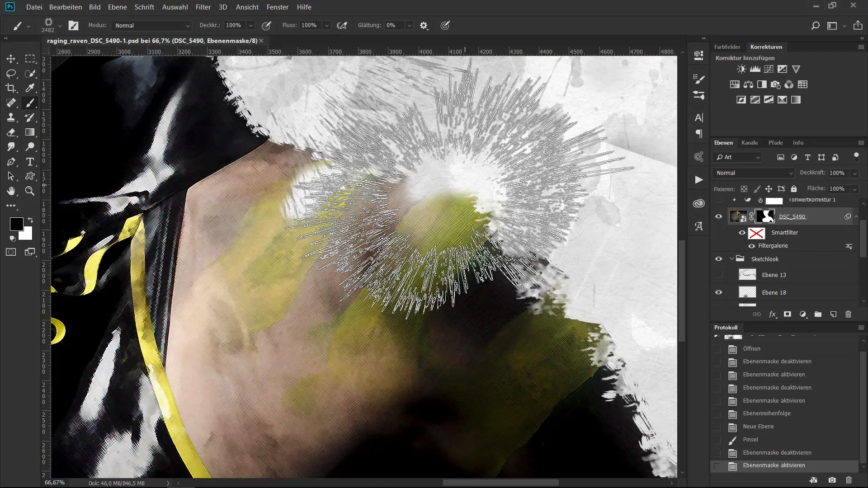Open layer style fx menu
868x488 pixels.
click(x=773, y=314)
